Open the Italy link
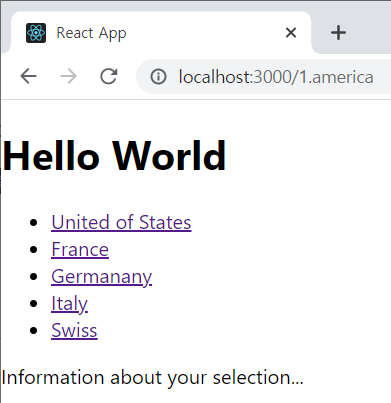 (69, 304)
